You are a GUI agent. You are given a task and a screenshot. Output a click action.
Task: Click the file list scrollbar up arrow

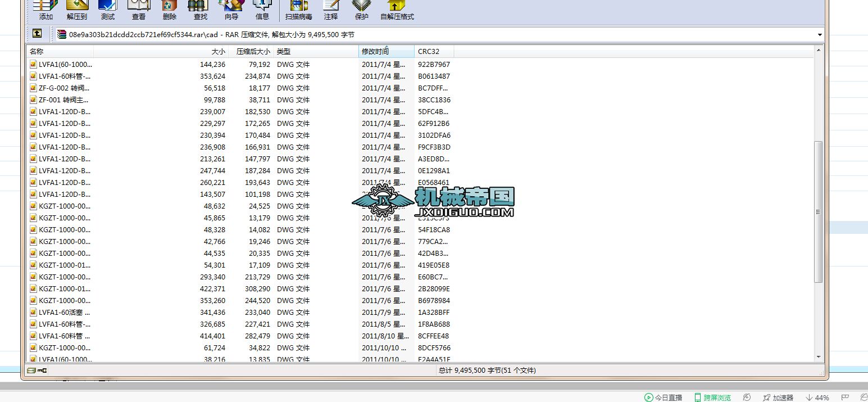pyautogui.click(x=819, y=51)
